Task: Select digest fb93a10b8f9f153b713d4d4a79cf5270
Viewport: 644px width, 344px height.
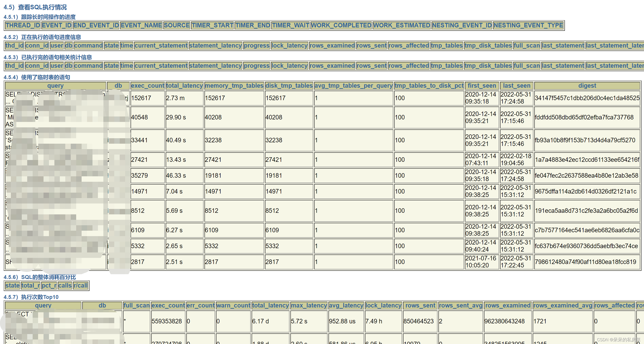Action: coord(585,140)
